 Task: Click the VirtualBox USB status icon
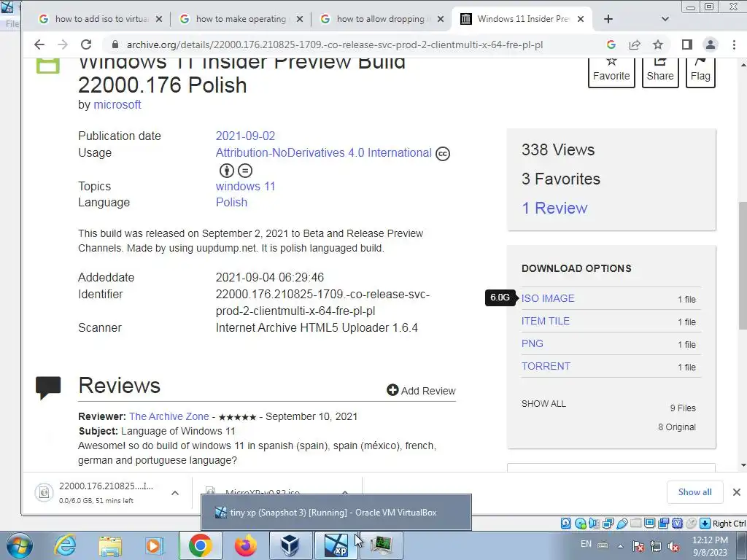[622, 524]
